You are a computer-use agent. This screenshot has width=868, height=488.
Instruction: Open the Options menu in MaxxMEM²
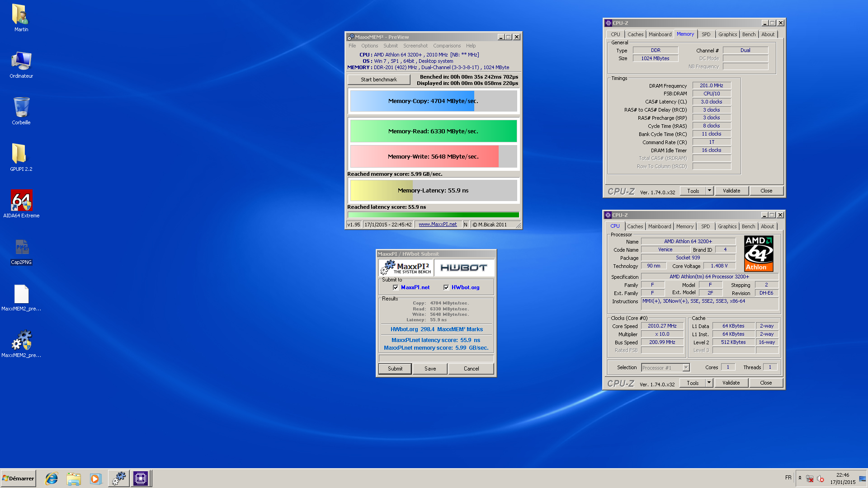(369, 46)
